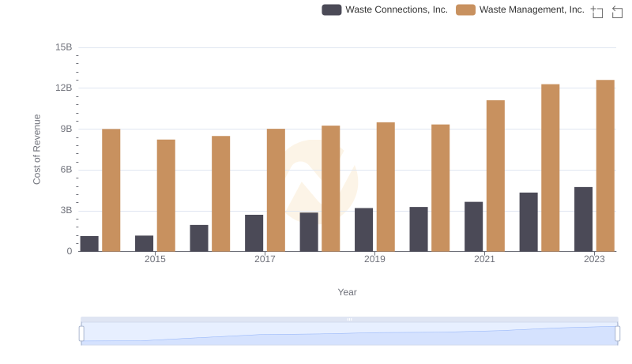632x364 pixels.
Task: Click the Waste Connections bar for 2014
Action: coord(89,244)
